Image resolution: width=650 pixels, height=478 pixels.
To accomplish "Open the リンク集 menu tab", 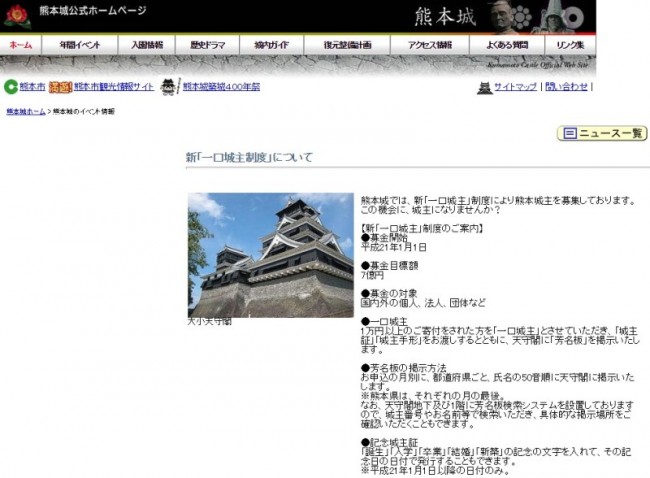I will point(570,45).
